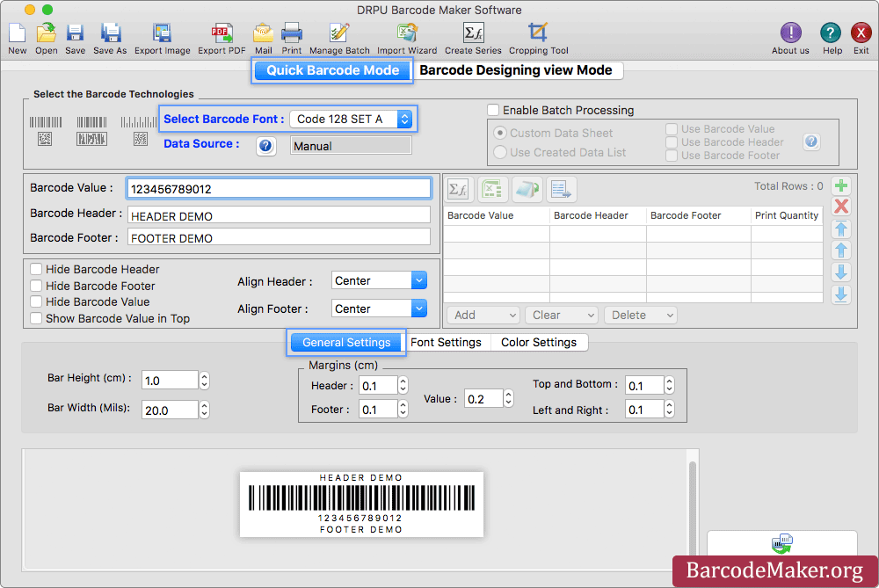Expand the Delete dropdown button

(x=641, y=315)
